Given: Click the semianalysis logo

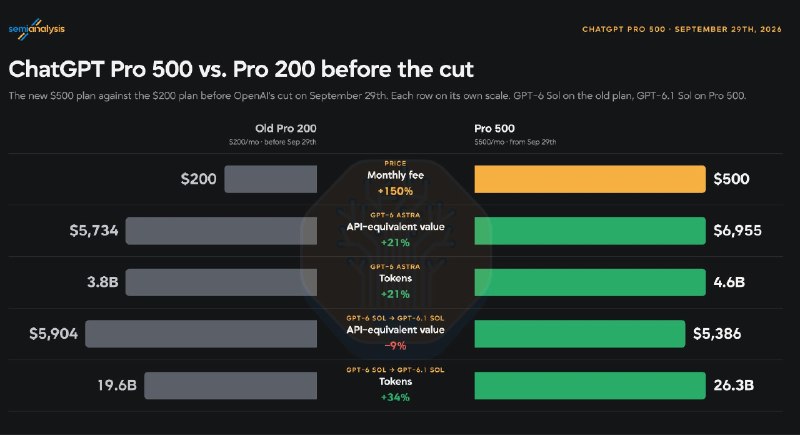Looking at the screenshot, I should click(x=37, y=29).
